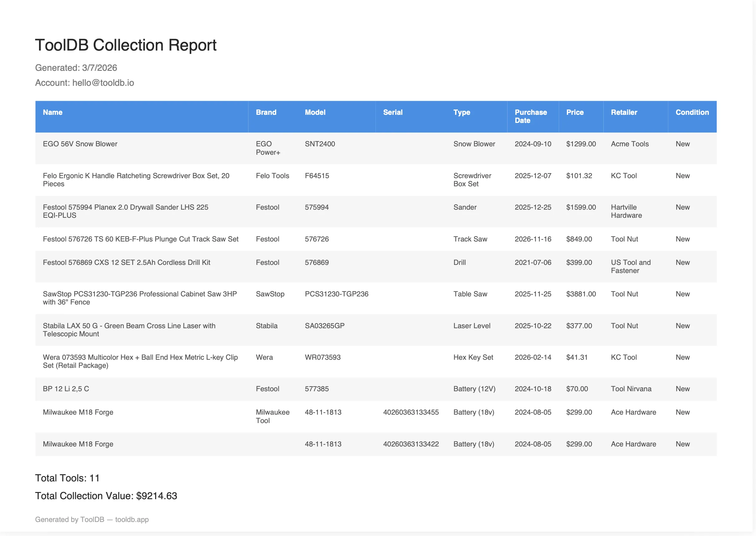Viewport: 756px width, 536px height.
Task: Click the Retailer column header
Action: coord(624,112)
